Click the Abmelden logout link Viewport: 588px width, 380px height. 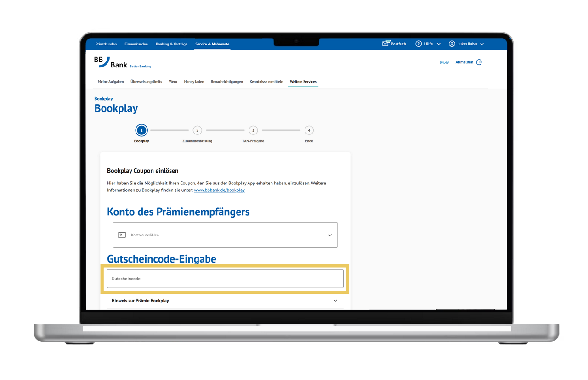[464, 62]
